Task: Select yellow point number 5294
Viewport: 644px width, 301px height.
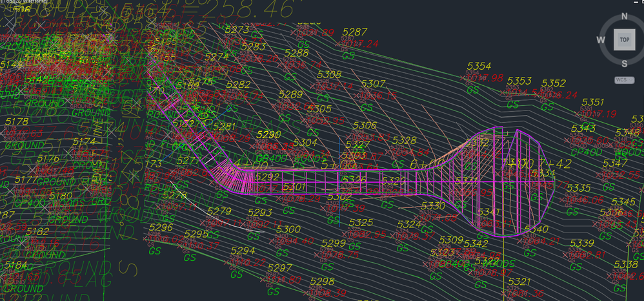Action: (243, 251)
